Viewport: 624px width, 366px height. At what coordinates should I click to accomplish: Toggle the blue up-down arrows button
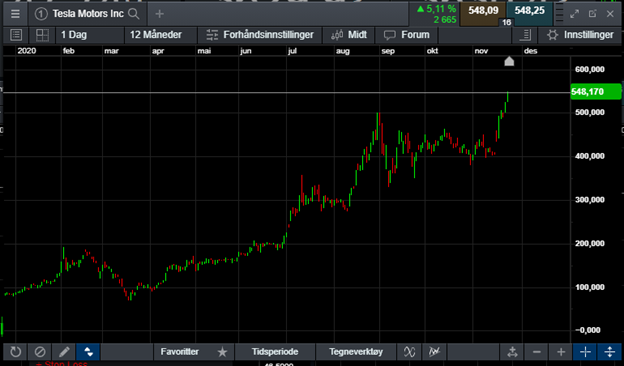88,352
